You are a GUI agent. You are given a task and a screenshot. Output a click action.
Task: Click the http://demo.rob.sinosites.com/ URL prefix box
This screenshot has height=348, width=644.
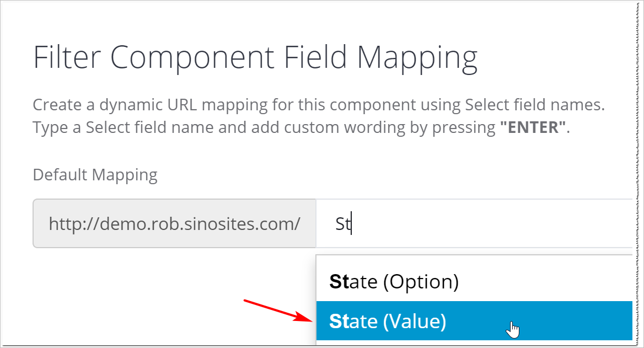[x=174, y=224]
